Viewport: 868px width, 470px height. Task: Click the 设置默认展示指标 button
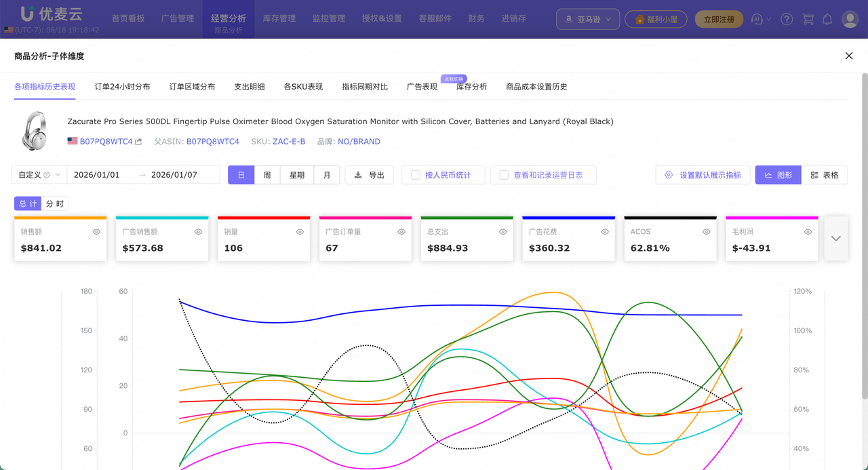tap(703, 175)
